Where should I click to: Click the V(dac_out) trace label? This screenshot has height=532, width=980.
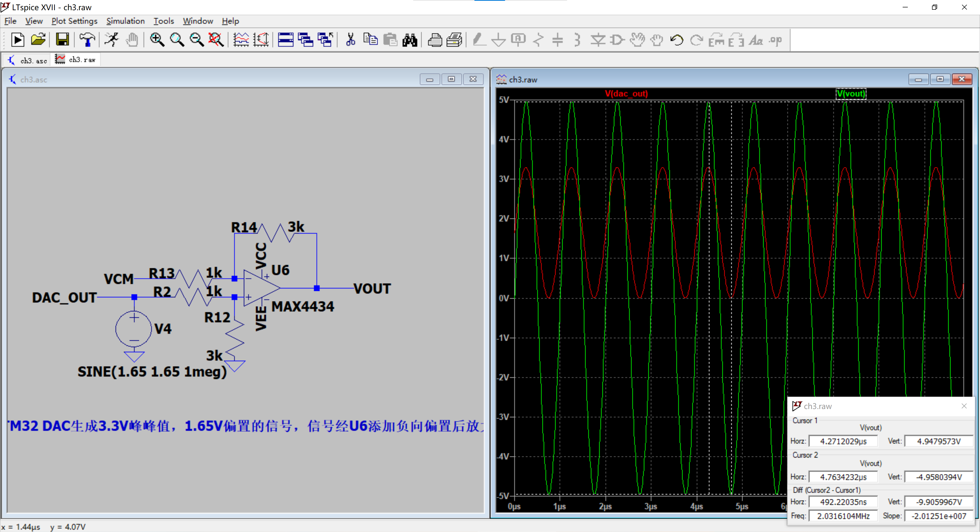click(626, 94)
